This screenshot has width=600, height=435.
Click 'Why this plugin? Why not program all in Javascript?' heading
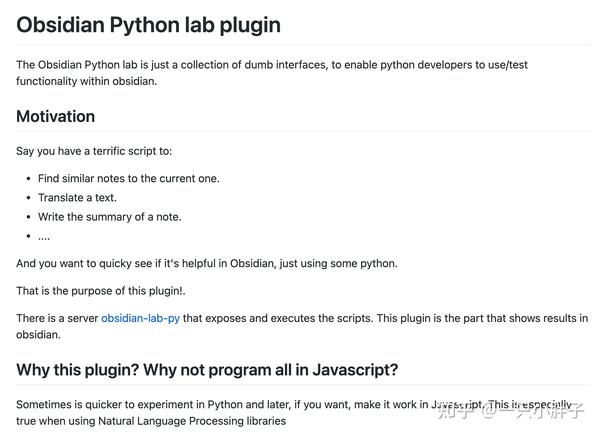207,370
